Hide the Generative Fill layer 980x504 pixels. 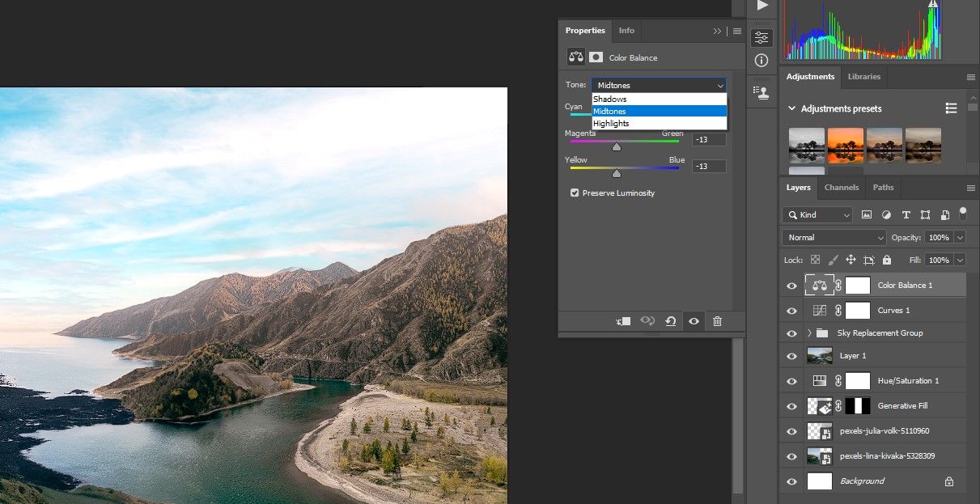791,405
